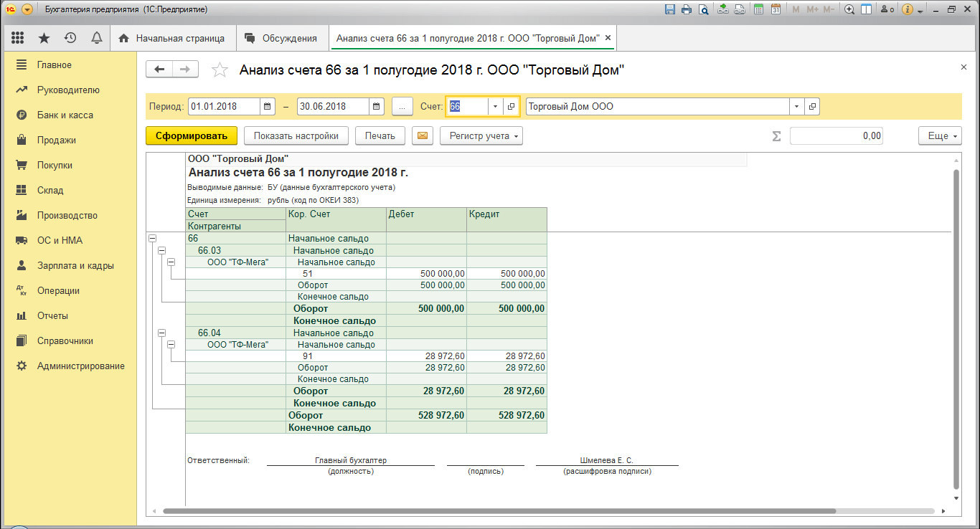Open Зарплата и кадры section
The height and width of the screenshot is (529, 980).
[x=70, y=265]
